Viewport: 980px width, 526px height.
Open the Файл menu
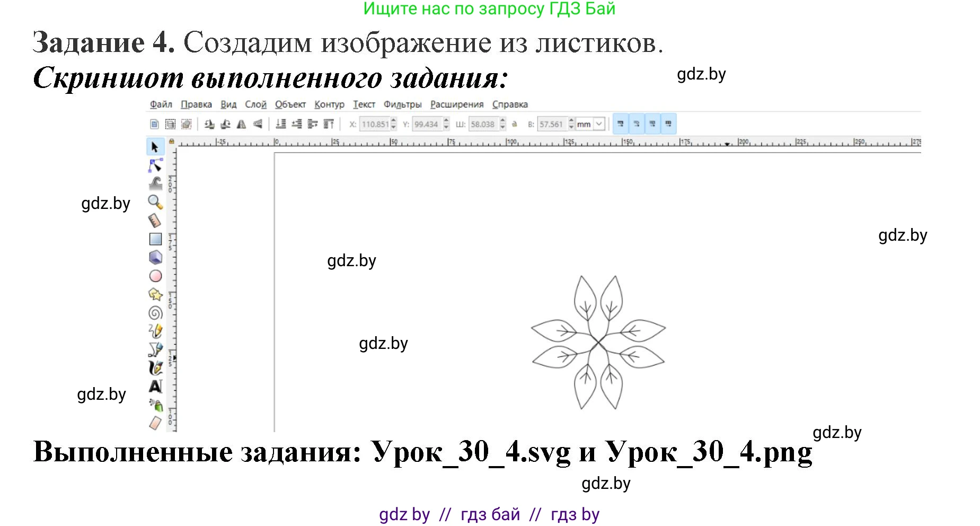[160, 104]
